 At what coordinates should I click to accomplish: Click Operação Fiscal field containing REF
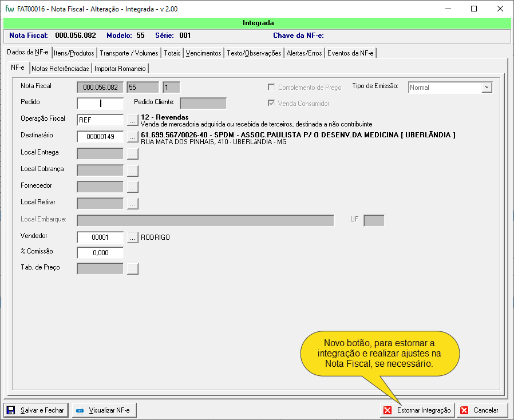click(100, 120)
